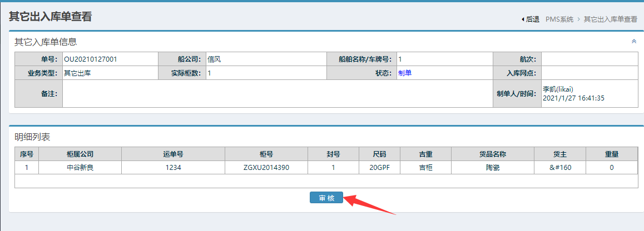Click the 其它出入库单查看 breadcrumb item
644x231 pixels.
610,19
